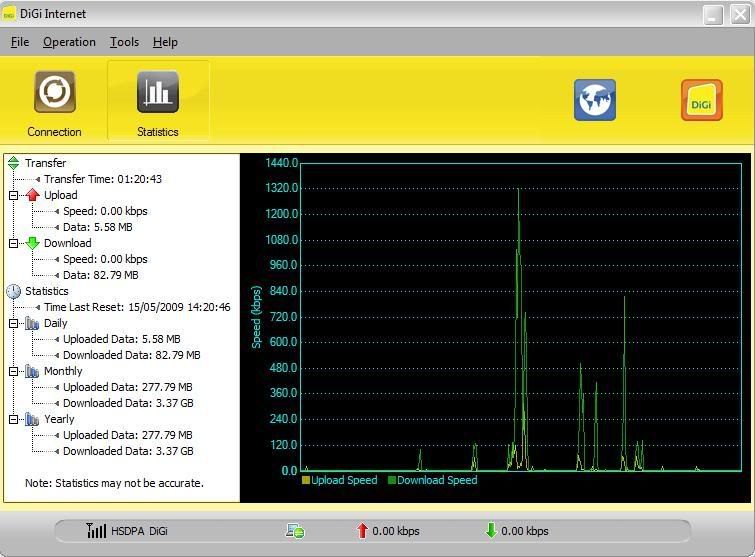Select Transfer Time: 01:20:43 row
755x557 pixels.
[103, 179]
